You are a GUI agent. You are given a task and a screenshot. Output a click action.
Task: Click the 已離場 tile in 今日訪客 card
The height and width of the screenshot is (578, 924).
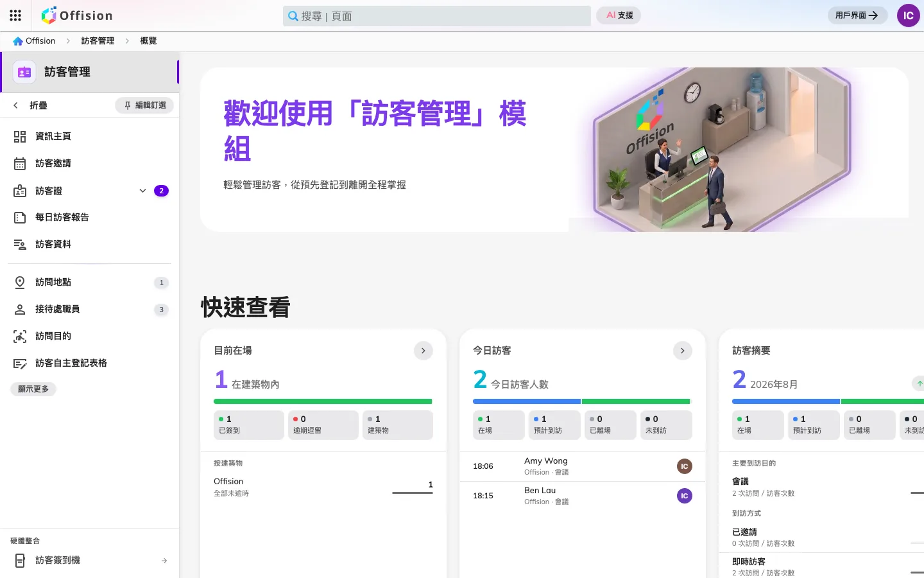[x=610, y=425]
